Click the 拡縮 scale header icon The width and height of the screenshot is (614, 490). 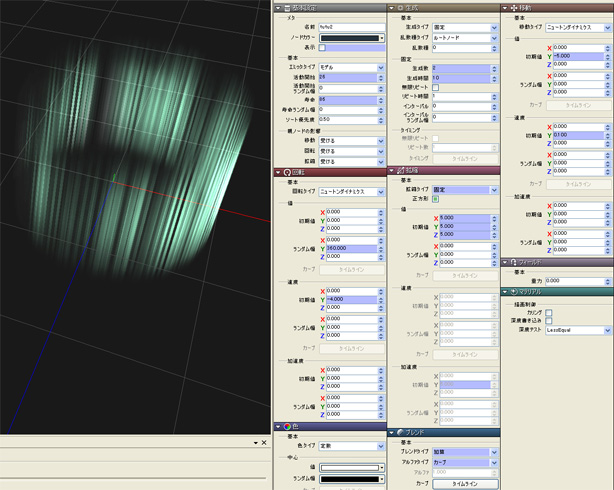point(401,170)
